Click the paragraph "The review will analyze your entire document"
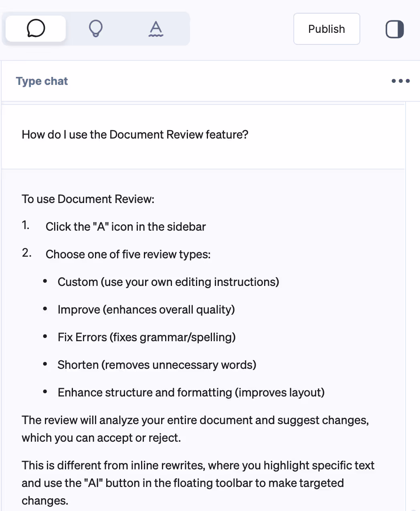This screenshot has height=511, width=420. (196, 429)
